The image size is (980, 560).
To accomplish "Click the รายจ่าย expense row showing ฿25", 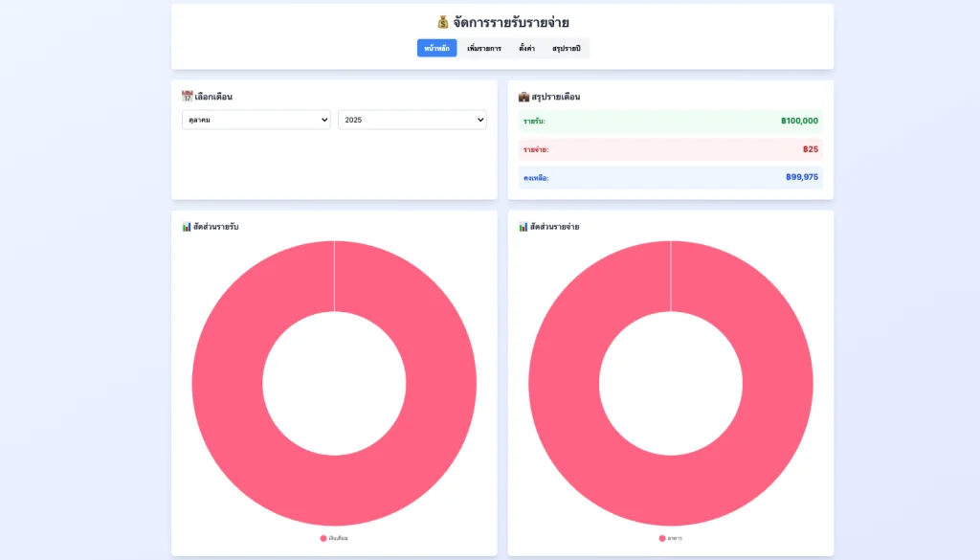I will [x=670, y=149].
